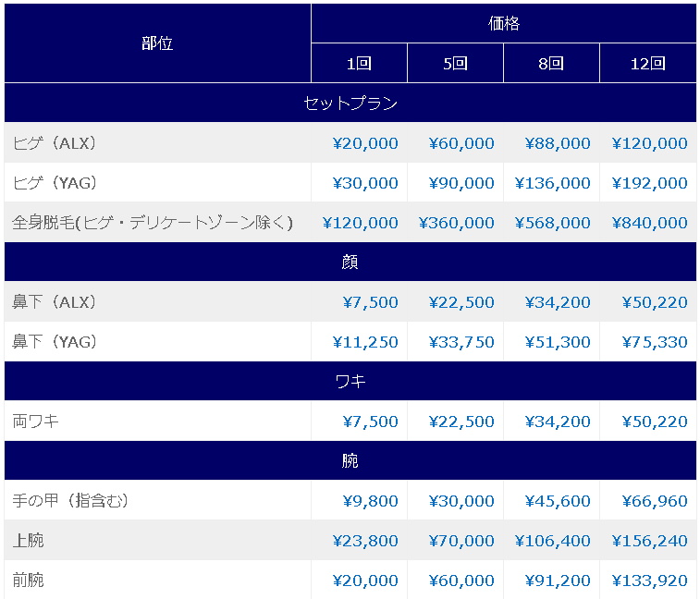Click the ワキ section header
The width and height of the screenshot is (700, 599).
350,381
